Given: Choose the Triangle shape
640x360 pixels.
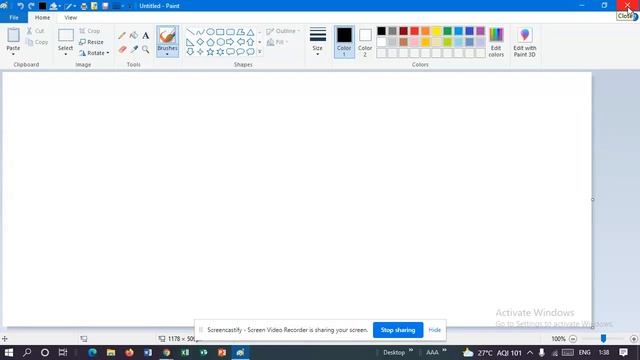Looking at the screenshot, I should [x=250, y=32].
